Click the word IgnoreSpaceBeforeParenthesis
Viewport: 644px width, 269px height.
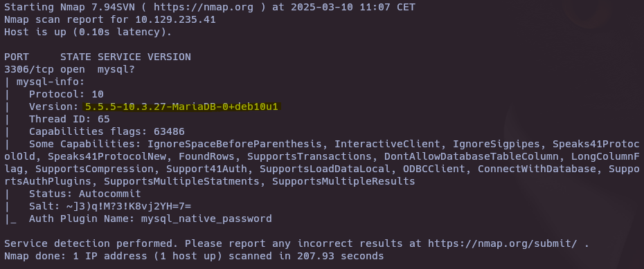[235, 145]
